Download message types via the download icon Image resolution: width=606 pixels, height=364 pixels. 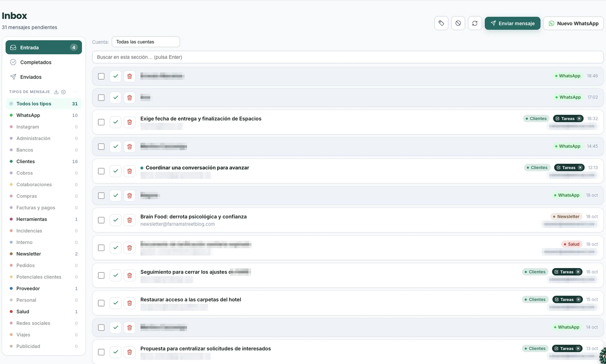click(56, 92)
